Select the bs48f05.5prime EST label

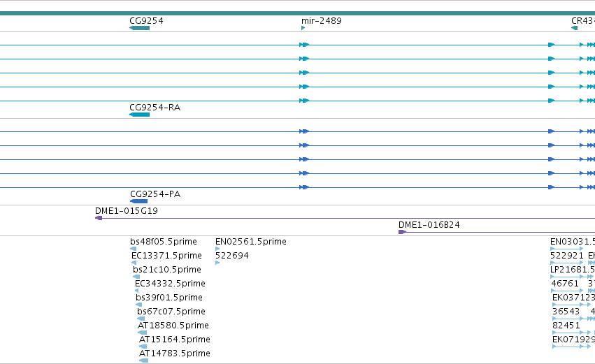point(164,242)
